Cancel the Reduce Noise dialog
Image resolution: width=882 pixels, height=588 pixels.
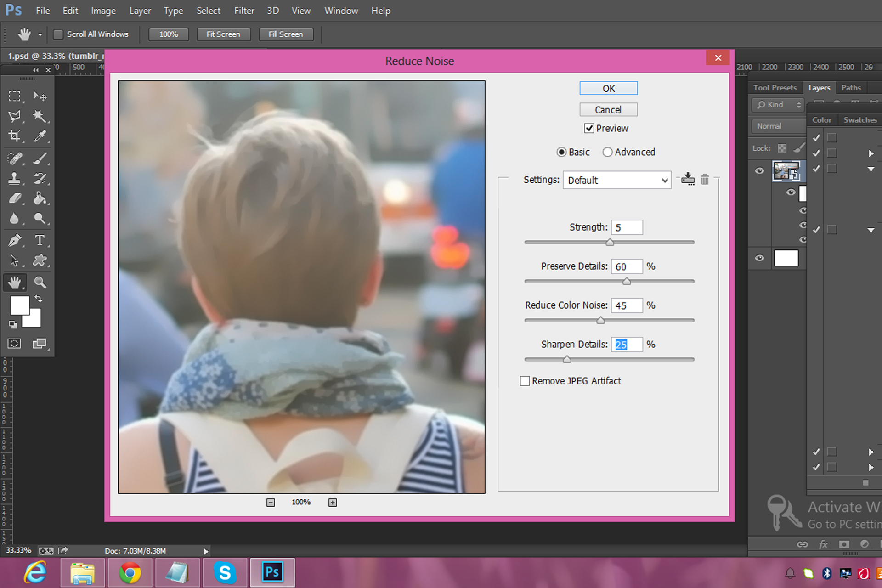coord(609,110)
